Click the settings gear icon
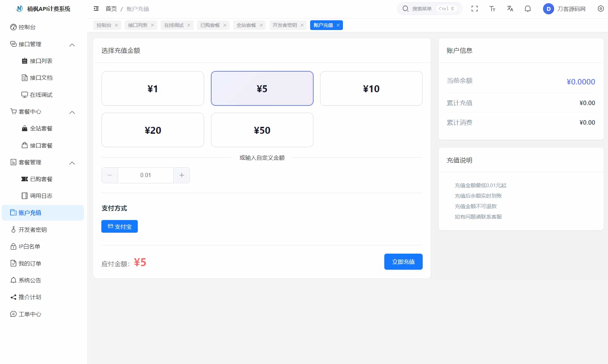The image size is (608, 364). (601, 9)
